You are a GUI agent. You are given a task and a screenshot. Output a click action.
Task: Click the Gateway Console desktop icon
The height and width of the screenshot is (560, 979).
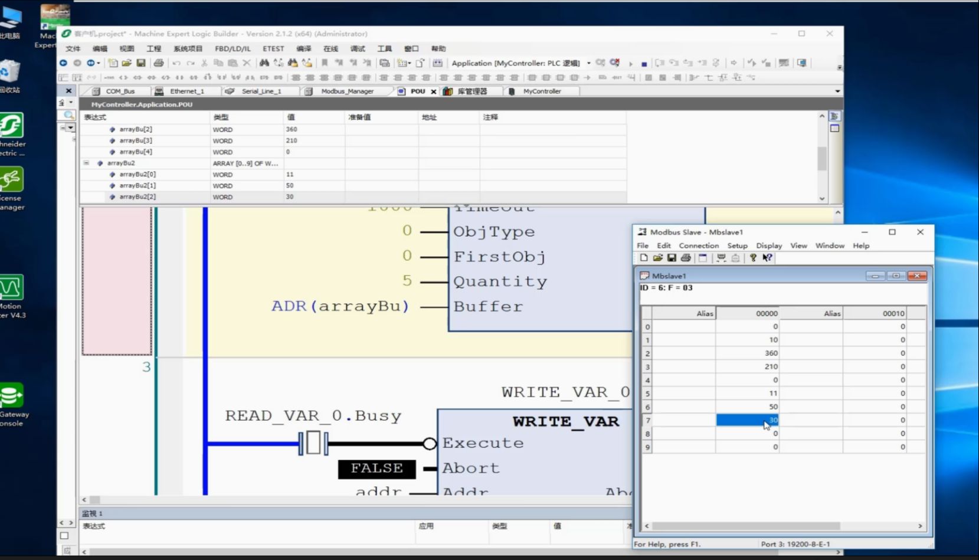click(12, 404)
